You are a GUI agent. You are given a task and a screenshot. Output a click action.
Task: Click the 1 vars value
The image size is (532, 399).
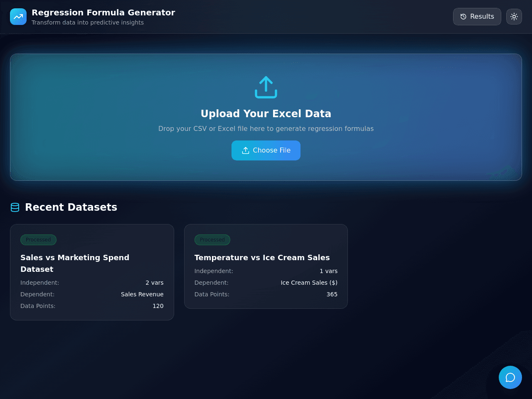pyautogui.click(x=329, y=271)
